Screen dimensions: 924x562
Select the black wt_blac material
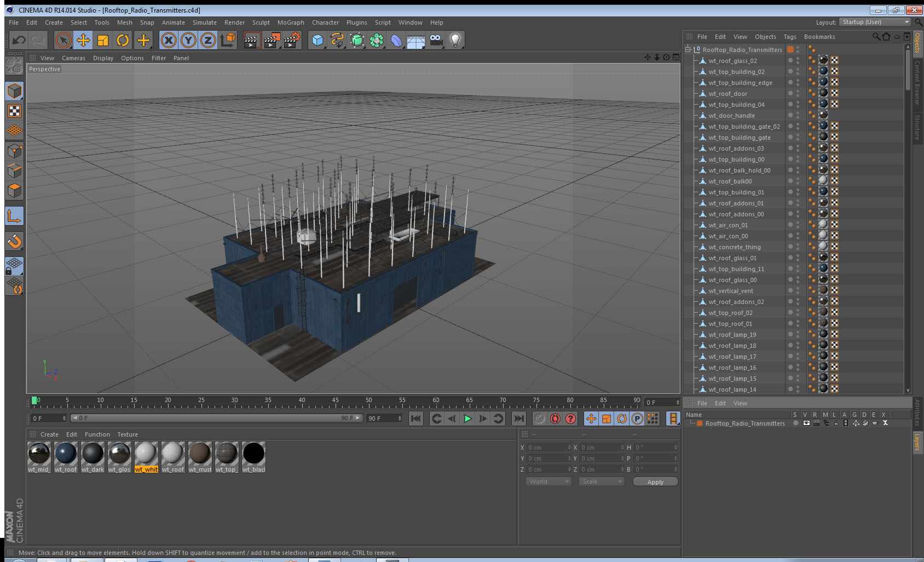click(x=253, y=457)
